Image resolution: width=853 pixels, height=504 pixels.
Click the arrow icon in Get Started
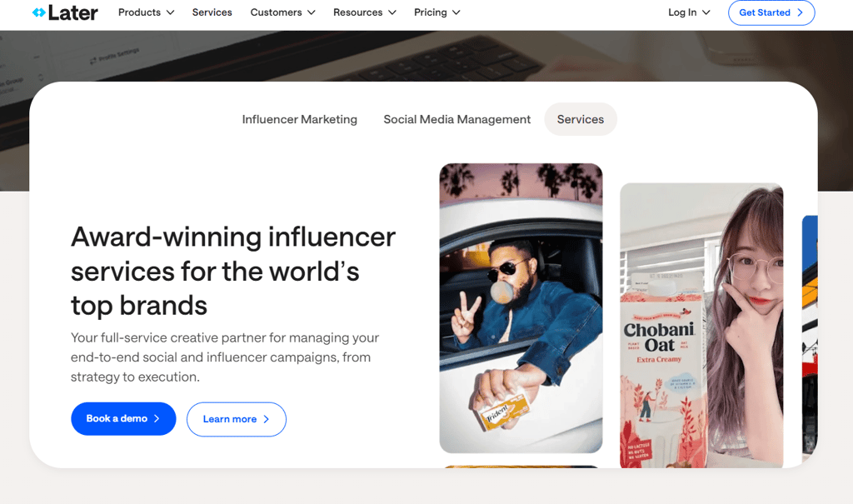[x=800, y=12]
